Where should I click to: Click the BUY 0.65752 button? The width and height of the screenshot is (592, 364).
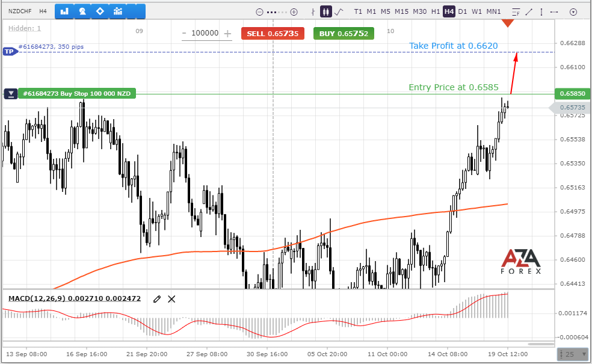(x=344, y=34)
